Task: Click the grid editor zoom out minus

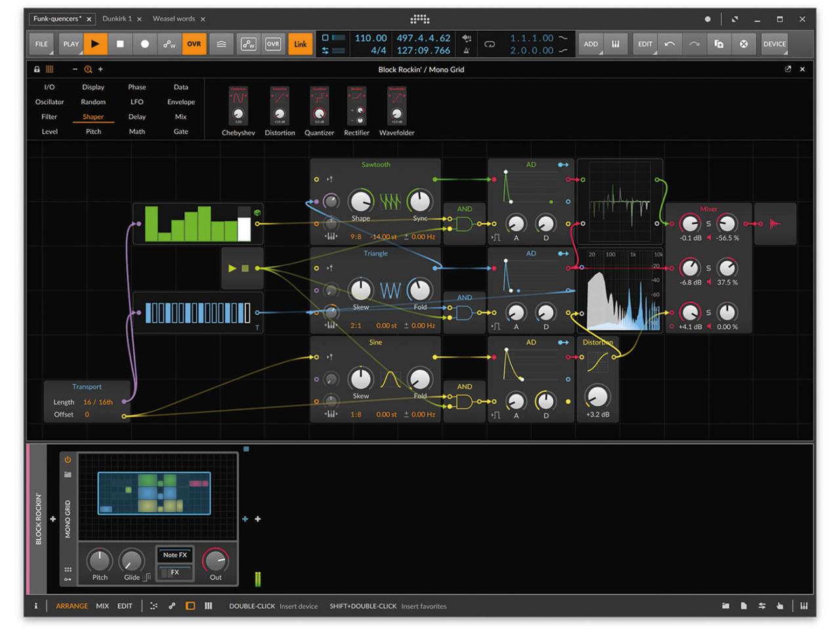Action: pyautogui.click(x=75, y=69)
